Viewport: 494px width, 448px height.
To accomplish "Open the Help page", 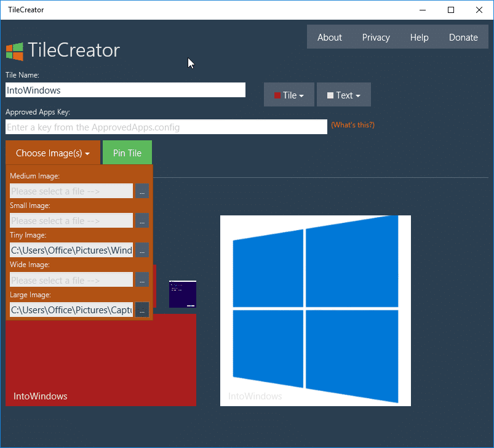I will tap(419, 37).
